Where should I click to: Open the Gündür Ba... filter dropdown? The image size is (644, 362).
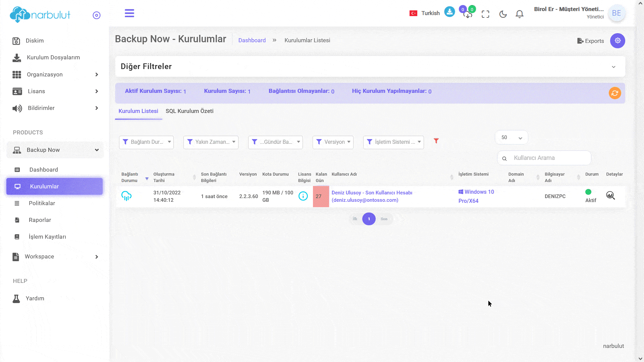click(x=275, y=142)
